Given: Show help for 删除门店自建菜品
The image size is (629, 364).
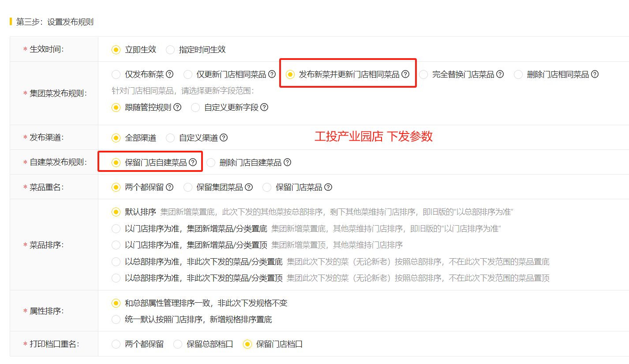Looking at the screenshot, I should 287,163.
